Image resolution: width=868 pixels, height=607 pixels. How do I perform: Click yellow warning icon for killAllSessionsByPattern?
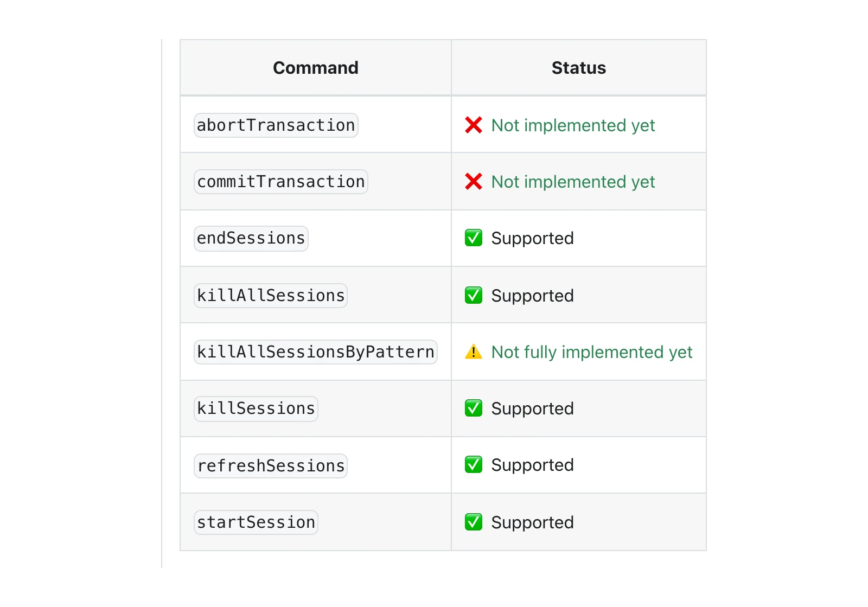click(473, 352)
